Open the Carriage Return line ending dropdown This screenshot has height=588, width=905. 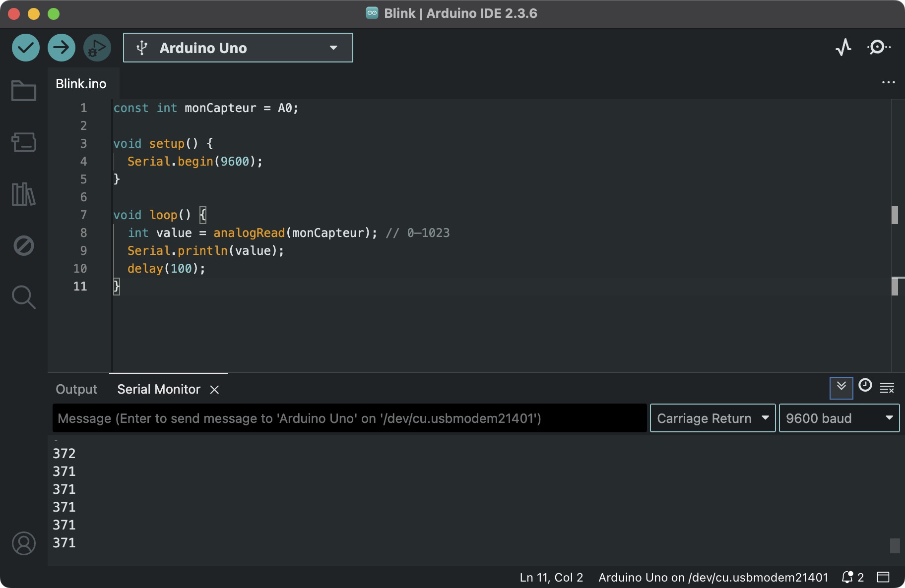click(712, 418)
